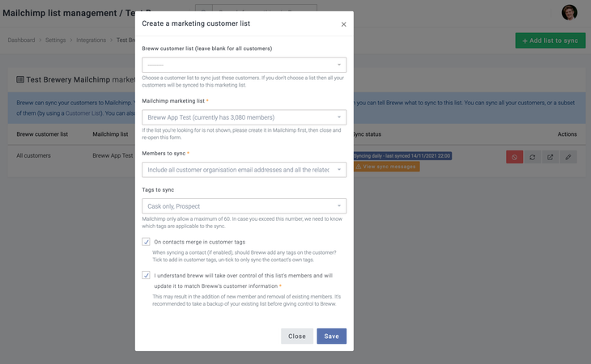
Task: Expand the Breww customer list dropdown
Action: (x=244, y=65)
